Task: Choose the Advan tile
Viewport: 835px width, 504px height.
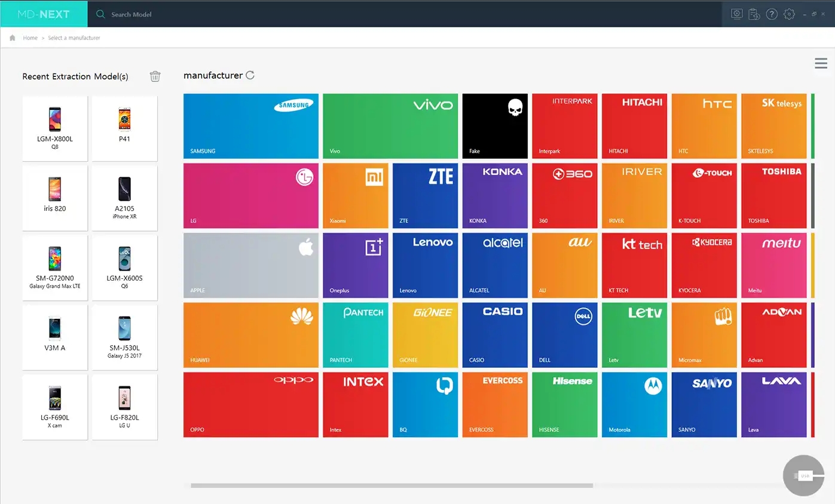Action: pyautogui.click(x=774, y=335)
